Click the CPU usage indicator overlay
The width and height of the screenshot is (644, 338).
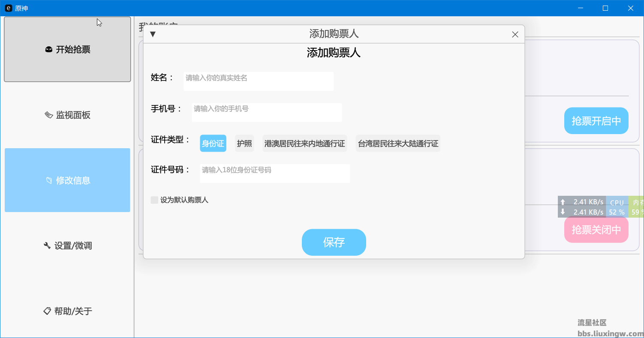[x=617, y=207]
